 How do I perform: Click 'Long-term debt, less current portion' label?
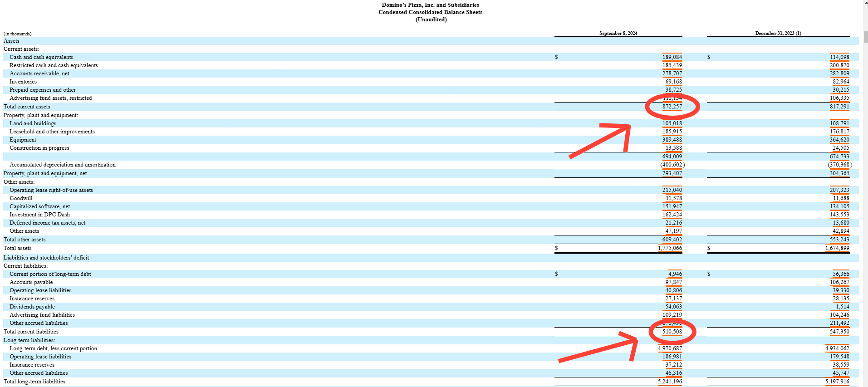[x=54, y=348]
